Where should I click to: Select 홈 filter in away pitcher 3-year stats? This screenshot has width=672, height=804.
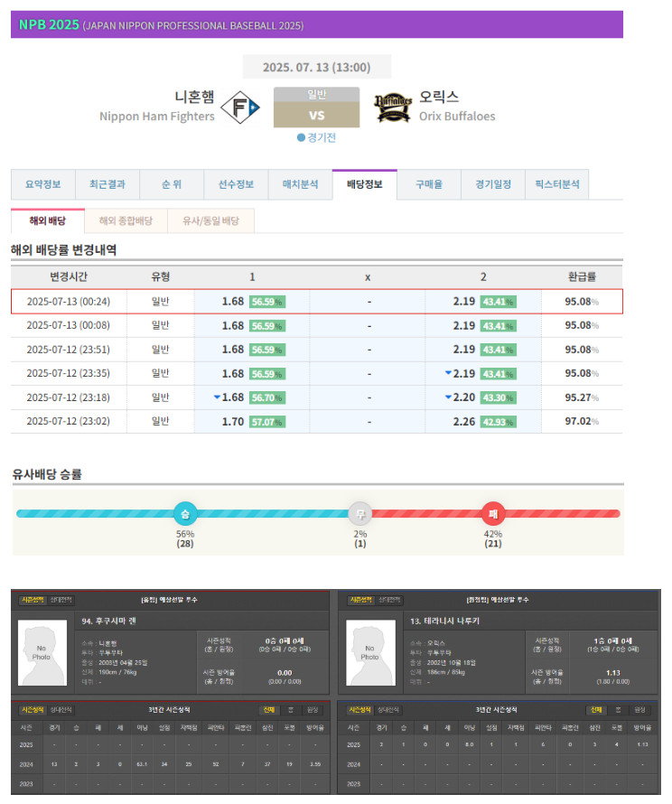pos(618,710)
